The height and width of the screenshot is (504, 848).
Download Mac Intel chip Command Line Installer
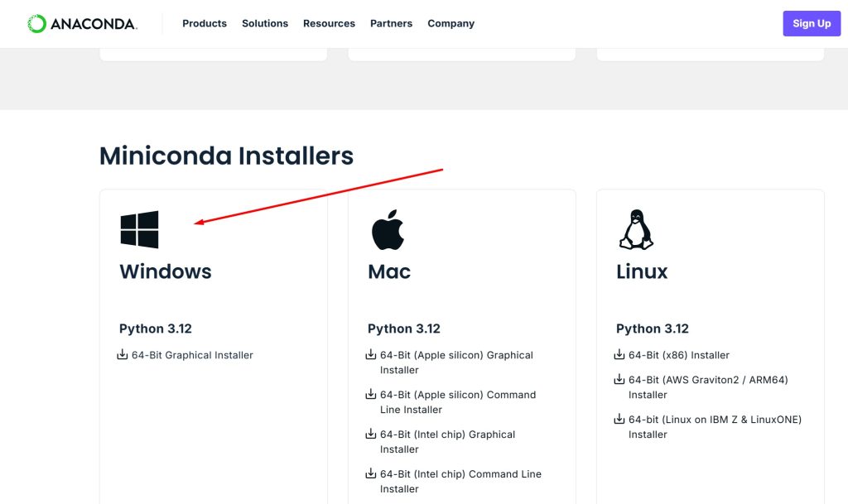(460, 482)
